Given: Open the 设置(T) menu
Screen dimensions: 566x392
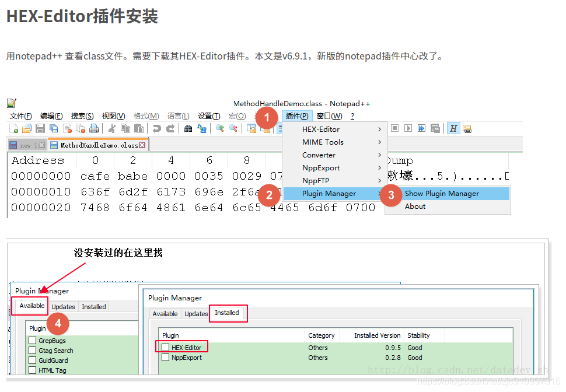Looking at the screenshot, I should pyautogui.click(x=209, y=116).
